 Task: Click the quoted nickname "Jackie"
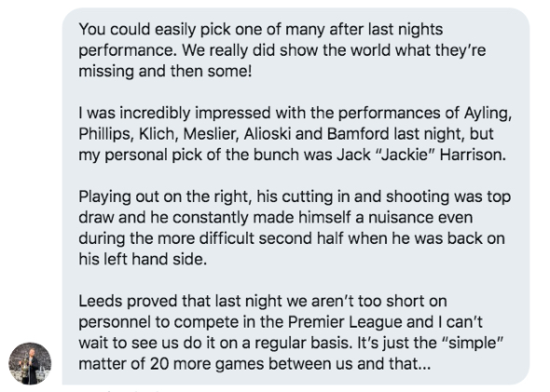click(405, 155)
